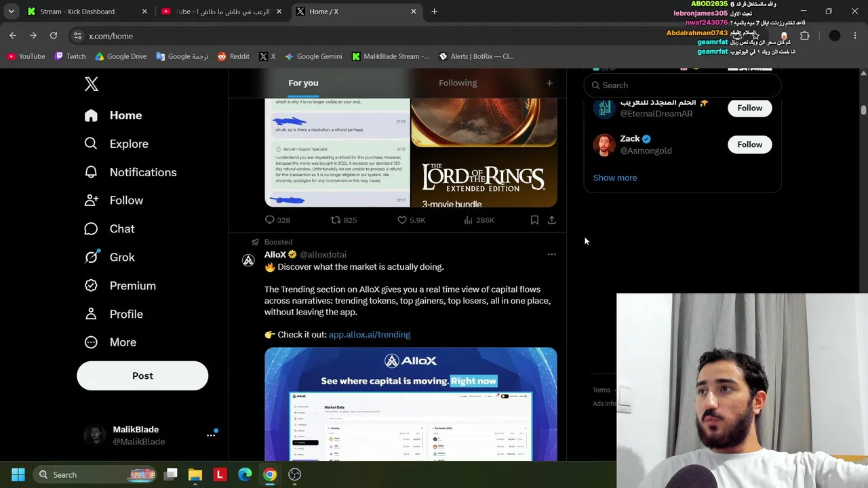This screenshot has width=868, height=488.
Task: Switch to the Following tab
Action: click(x=458, y=83)
